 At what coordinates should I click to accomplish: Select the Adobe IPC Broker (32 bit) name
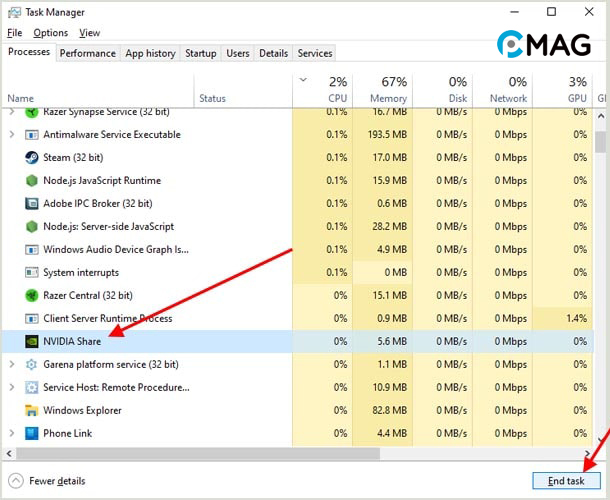[x=98, y=204]
